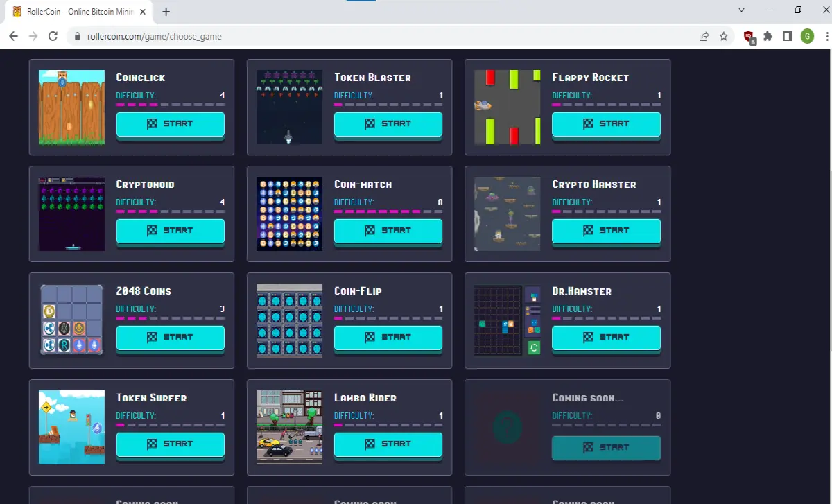
Task: Open the uBlock shield extension icon
Action: coord(749,37)
